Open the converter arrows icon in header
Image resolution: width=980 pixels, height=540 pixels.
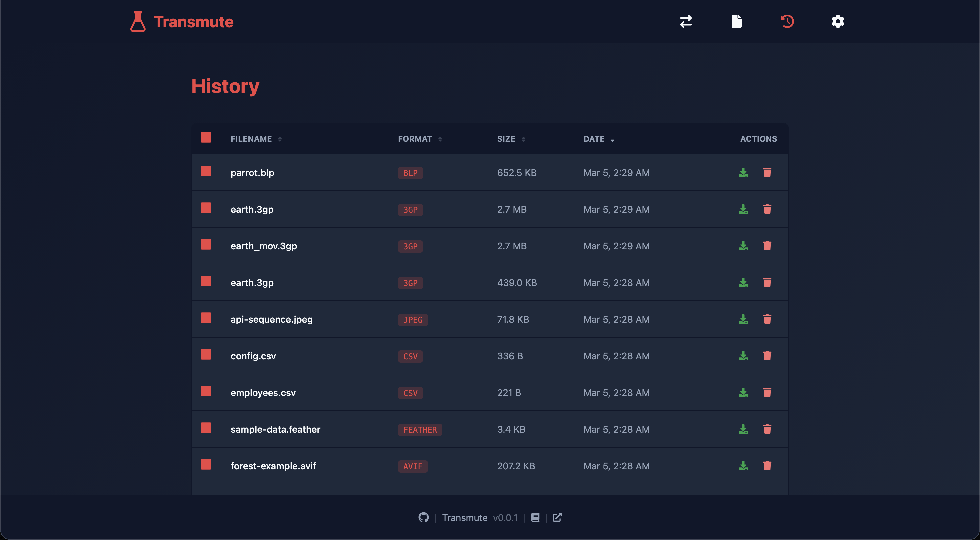686,21
